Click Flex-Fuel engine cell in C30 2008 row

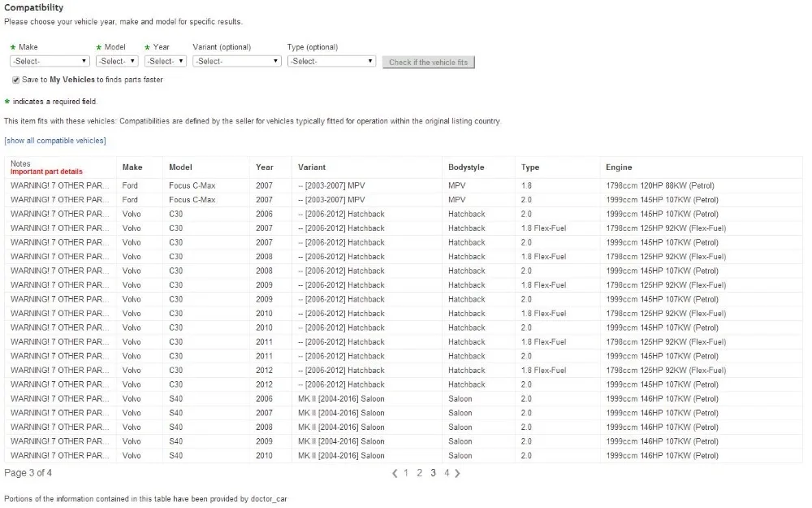click(666, 257)
